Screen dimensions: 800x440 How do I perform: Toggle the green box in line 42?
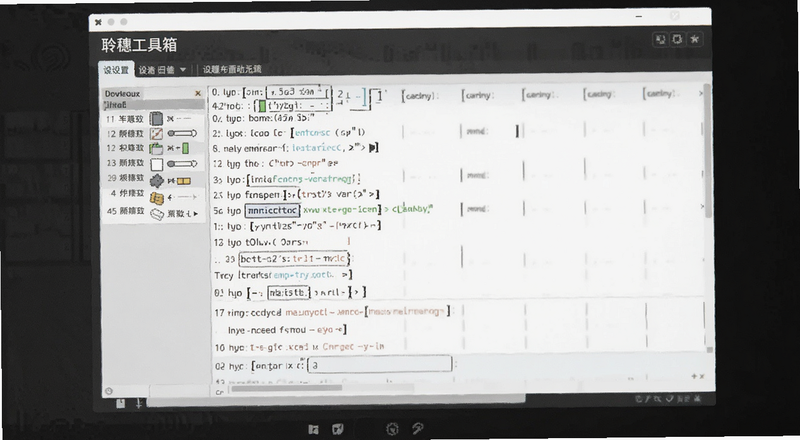[262, 106]
